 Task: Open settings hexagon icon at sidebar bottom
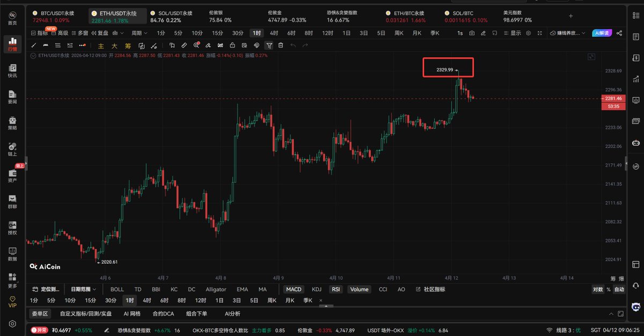(x=12, y=325)
